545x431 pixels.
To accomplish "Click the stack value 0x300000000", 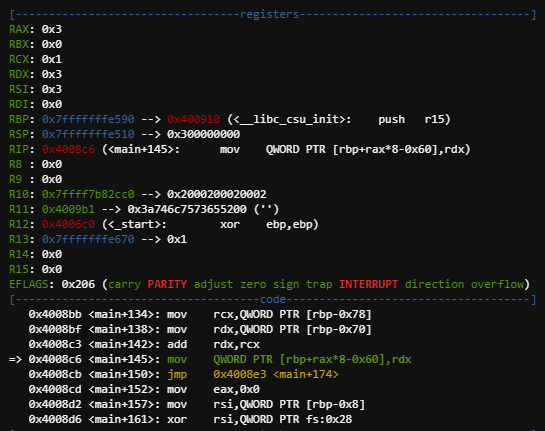I will point(203,134).
